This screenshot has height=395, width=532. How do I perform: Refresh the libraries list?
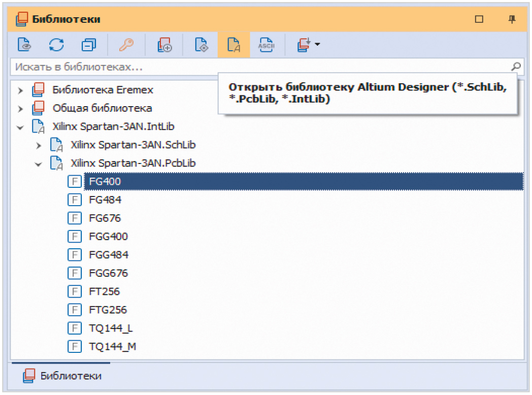point(56,45)
